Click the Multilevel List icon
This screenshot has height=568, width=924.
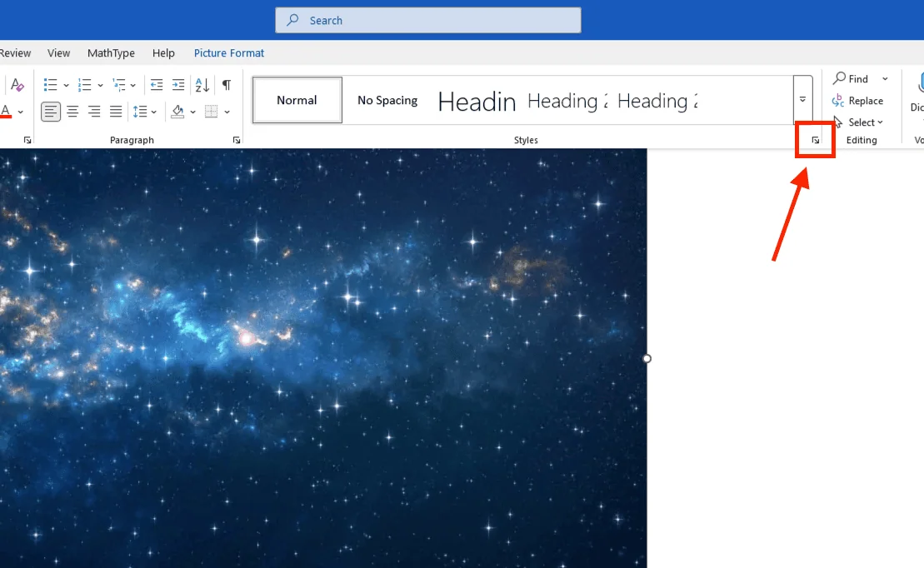click(x=119, y=85)
